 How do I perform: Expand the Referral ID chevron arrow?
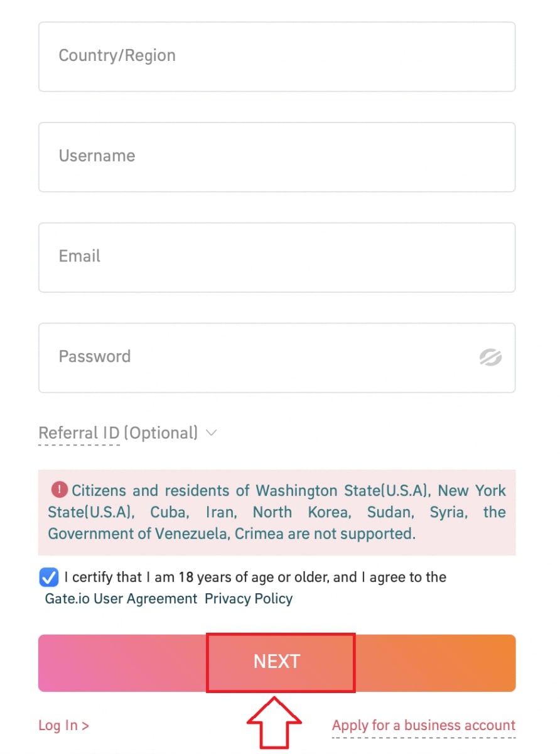[x=212, y=433]
